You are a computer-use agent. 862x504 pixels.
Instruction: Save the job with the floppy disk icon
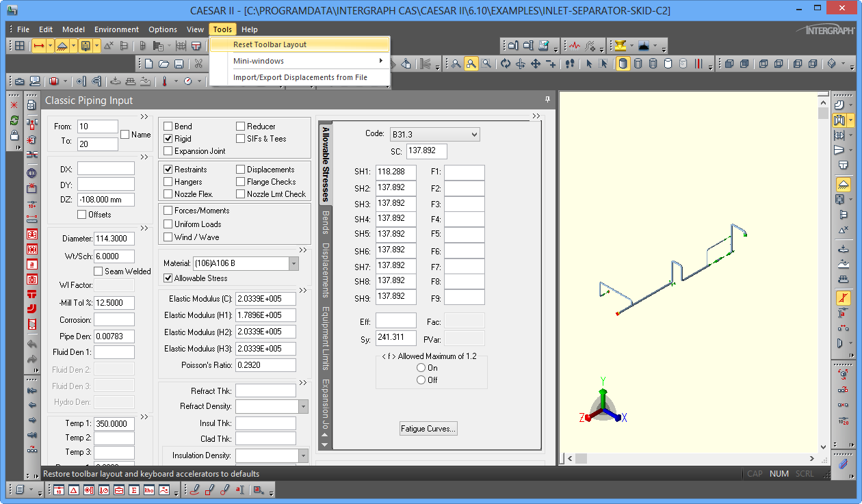[x=179, y=64]
